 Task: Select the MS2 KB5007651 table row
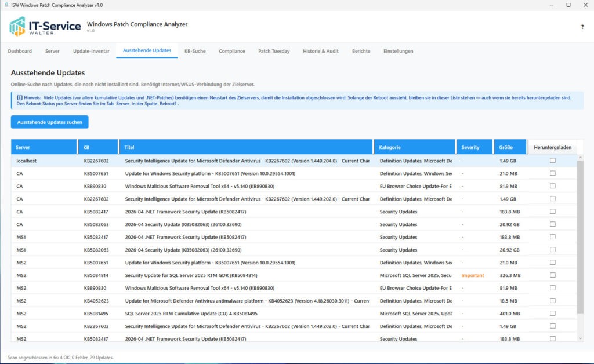pos(232,263)
